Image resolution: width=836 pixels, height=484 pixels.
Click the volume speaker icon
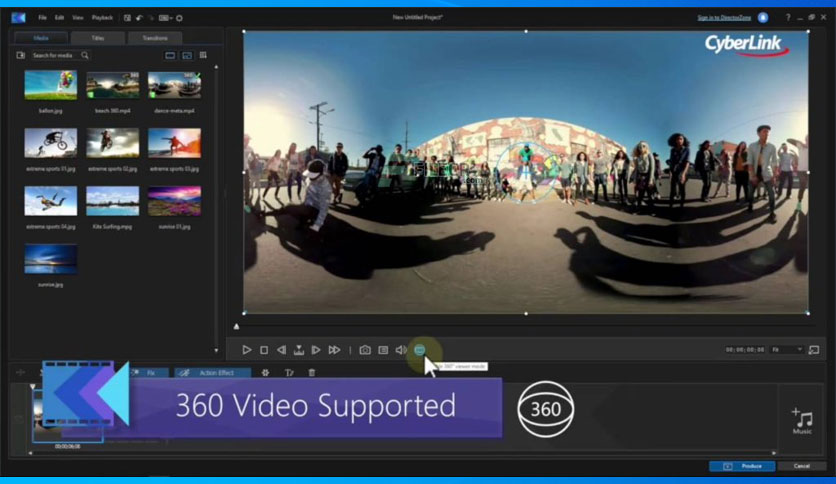tap(401, 350)
